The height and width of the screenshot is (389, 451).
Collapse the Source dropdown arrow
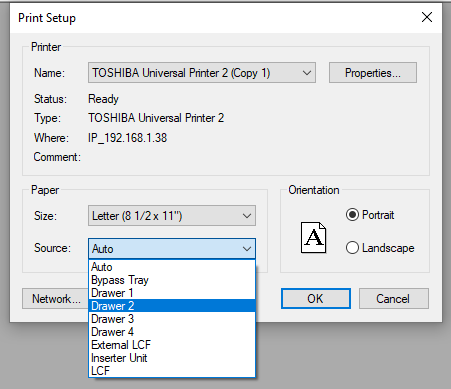pos(247,249)
